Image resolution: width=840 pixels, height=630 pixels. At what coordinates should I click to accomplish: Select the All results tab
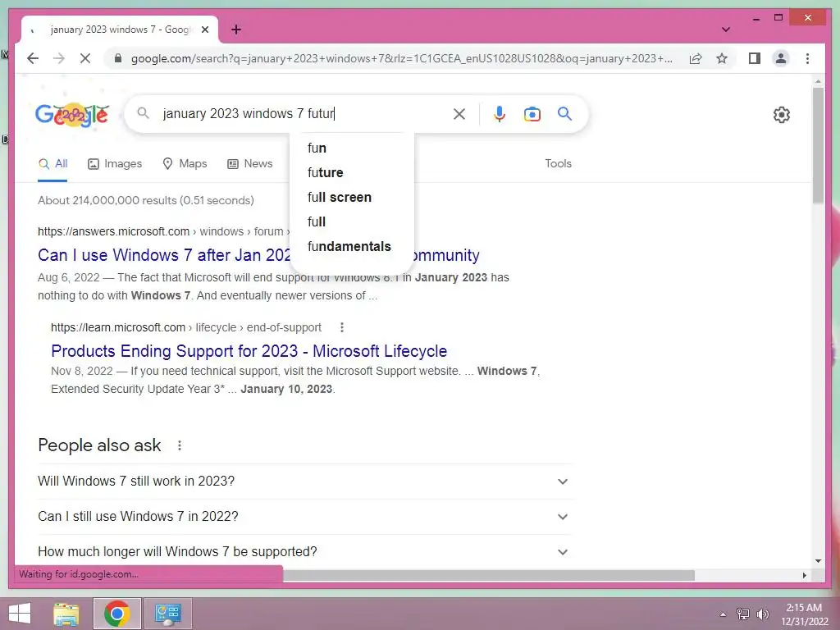click(52, 164)
